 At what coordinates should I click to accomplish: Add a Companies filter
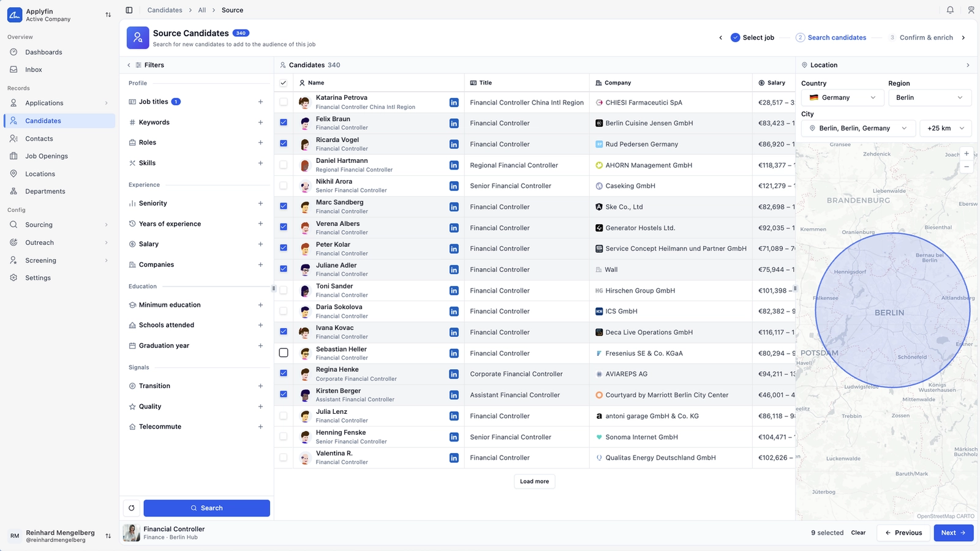click(x=260, y=264)
